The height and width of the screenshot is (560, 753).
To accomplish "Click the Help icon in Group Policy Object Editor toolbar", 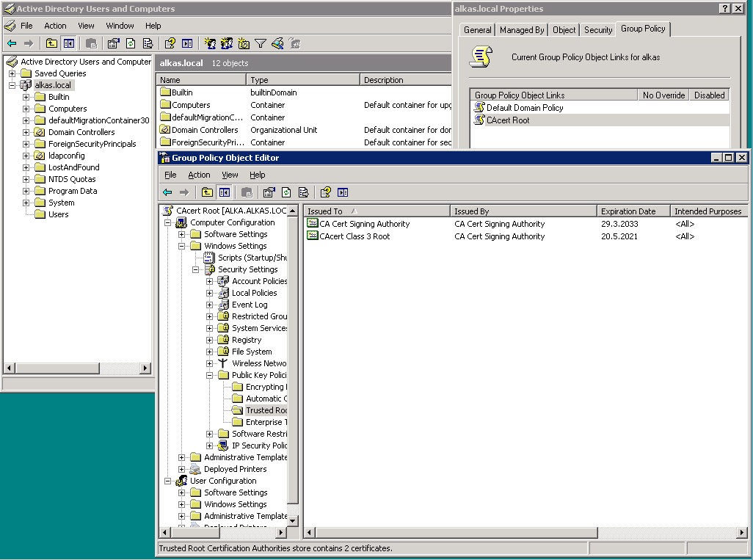I will [326, 192].
